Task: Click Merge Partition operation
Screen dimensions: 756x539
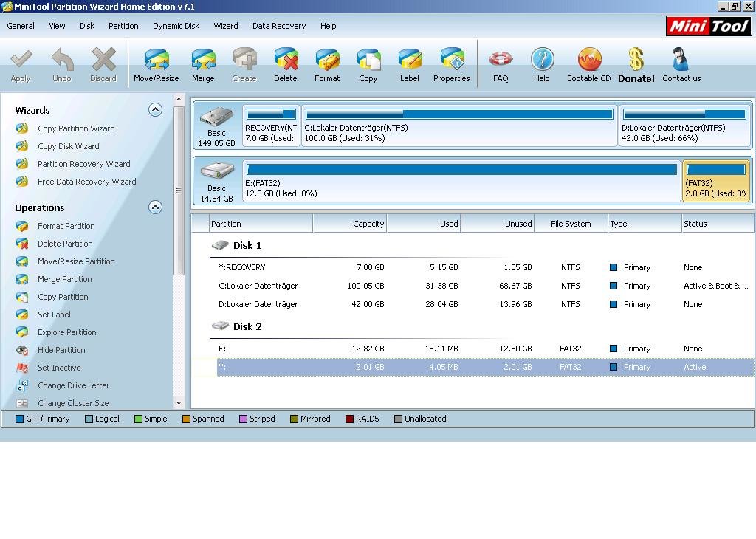Action: coord(65,279)
